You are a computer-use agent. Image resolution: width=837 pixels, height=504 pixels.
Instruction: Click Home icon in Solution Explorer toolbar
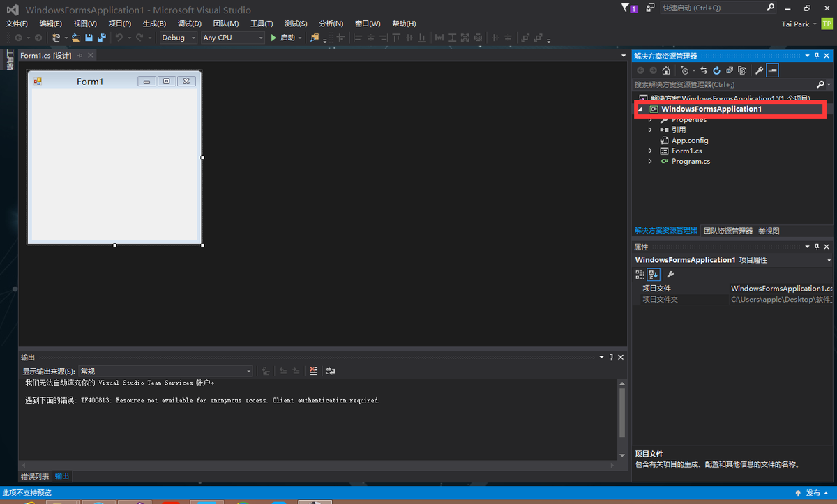(x=666, y=70)
